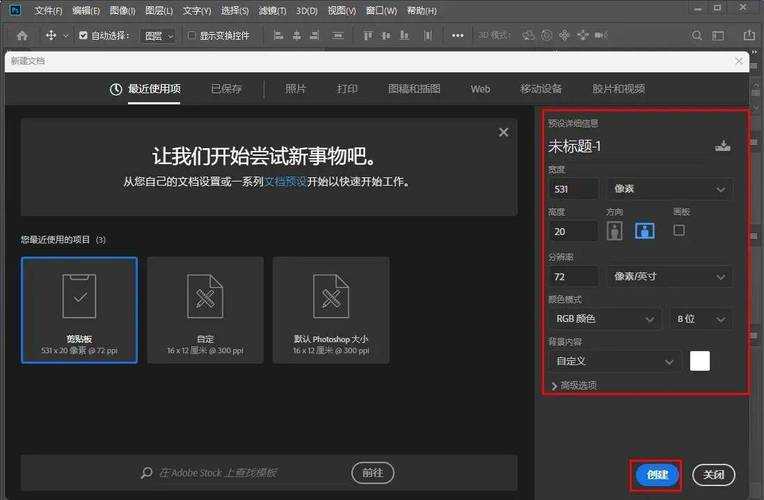
Task: Switch to the 图稿和插图 tab
Action: (414, 89)
